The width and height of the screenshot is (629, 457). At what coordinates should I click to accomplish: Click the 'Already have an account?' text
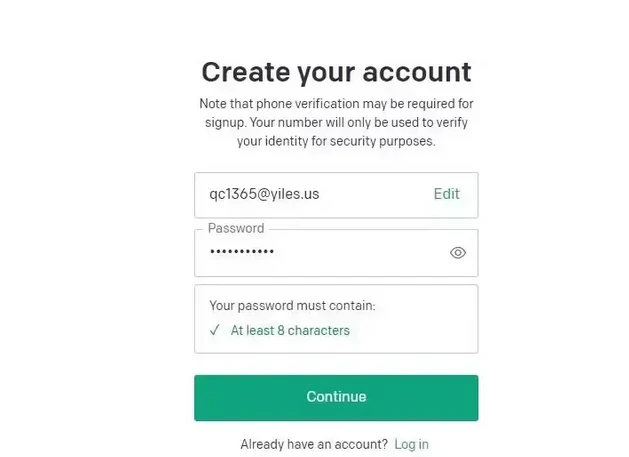(x=313, y=444)
